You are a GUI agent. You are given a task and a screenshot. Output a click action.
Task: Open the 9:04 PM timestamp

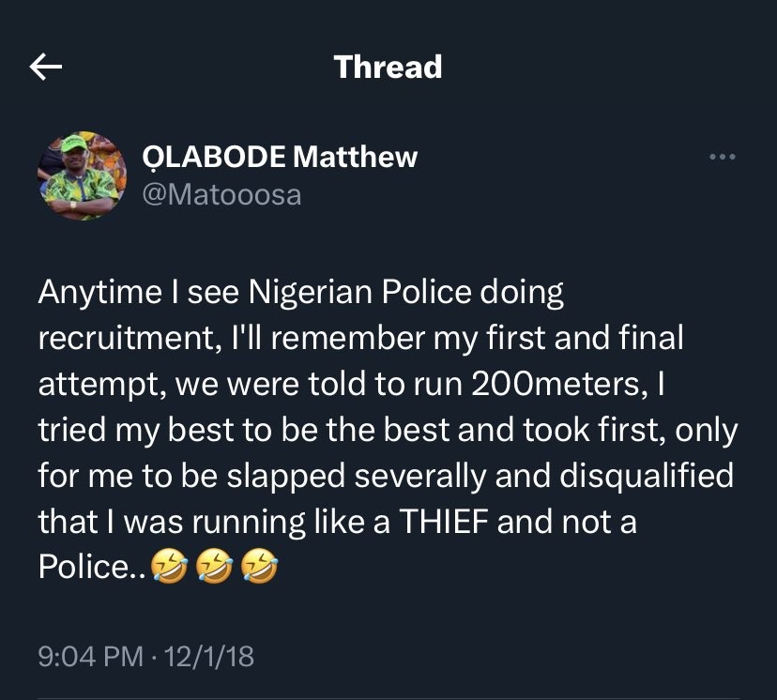[91, 657]
